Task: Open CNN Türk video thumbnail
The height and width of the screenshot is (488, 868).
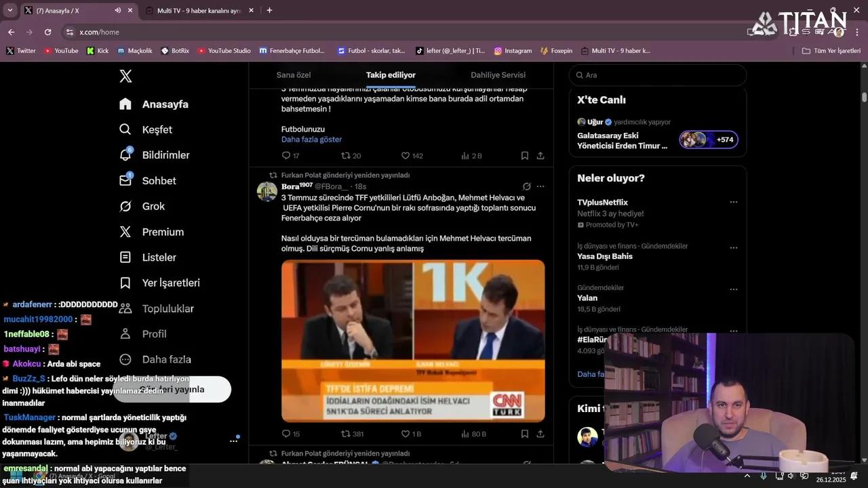Action: tap(413, 341)
